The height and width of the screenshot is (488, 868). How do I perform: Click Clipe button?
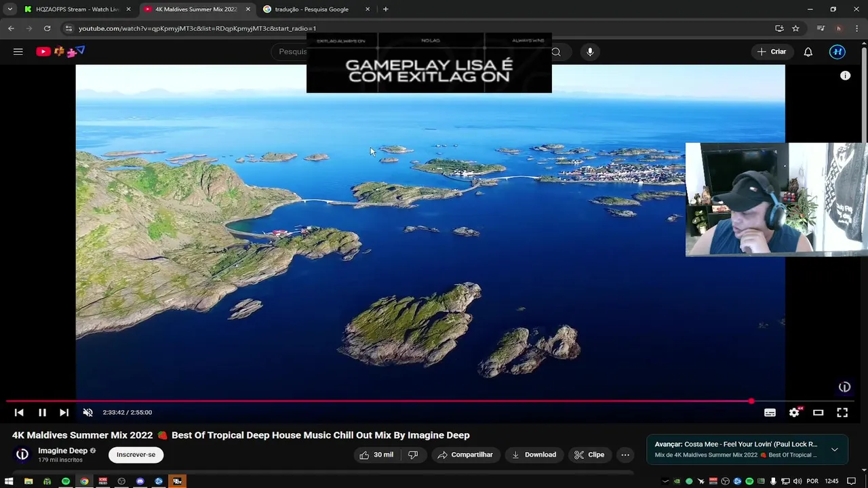coord(589,455)
